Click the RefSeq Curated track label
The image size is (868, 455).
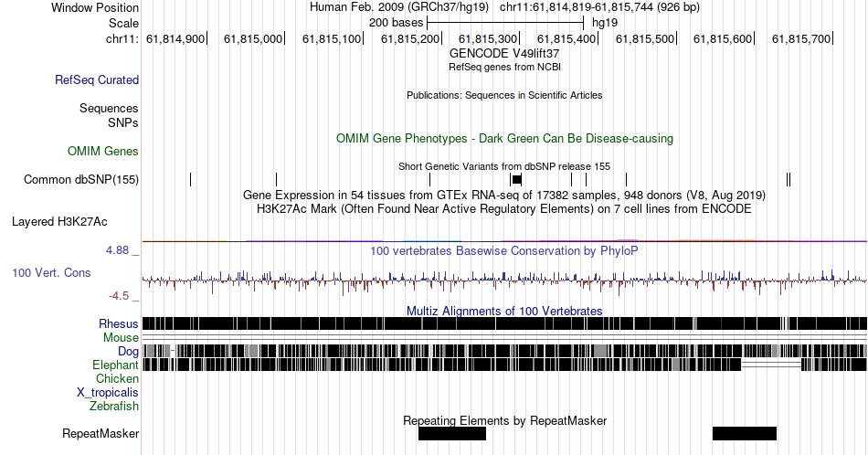click(97, 80)
